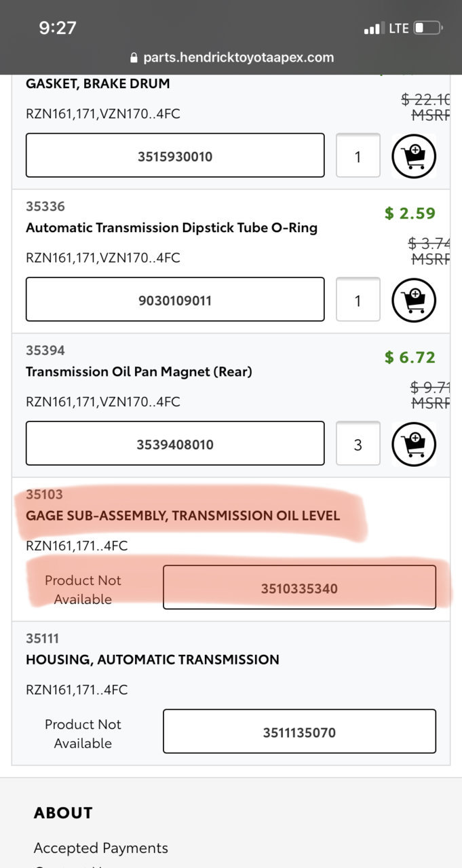Image resolution: width=462 pixels, height=868 pixels.
Task: Edit quantity field for Dipstick Tube O-Ring
Action: (x=358, y=300)
